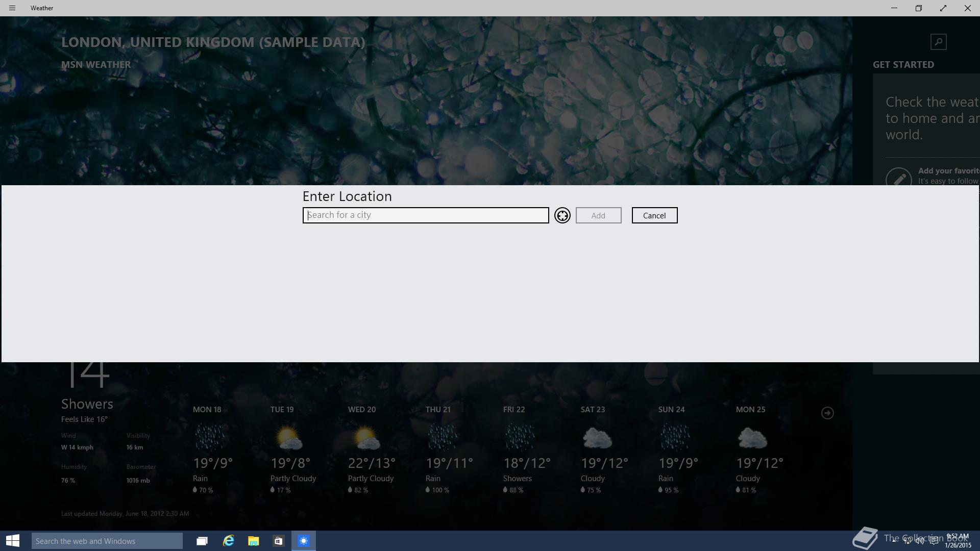Open the Windows Start button

tap(13, 541)
